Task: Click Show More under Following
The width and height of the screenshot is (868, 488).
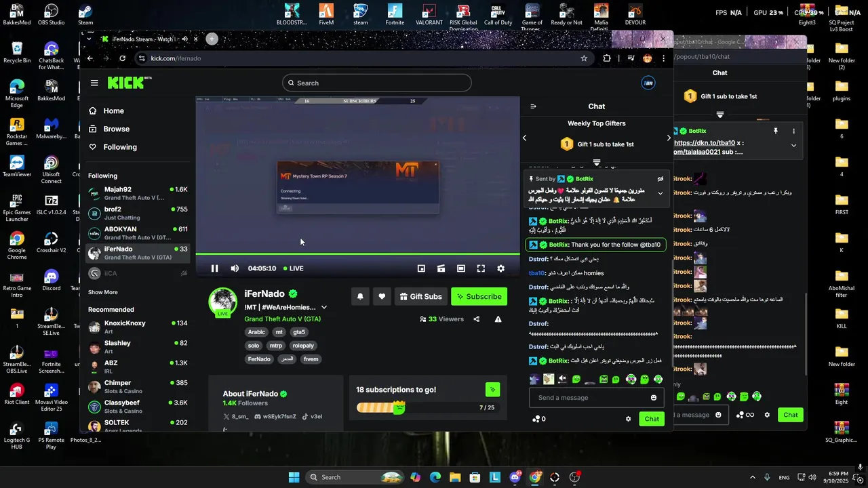Action: point(103,292)
